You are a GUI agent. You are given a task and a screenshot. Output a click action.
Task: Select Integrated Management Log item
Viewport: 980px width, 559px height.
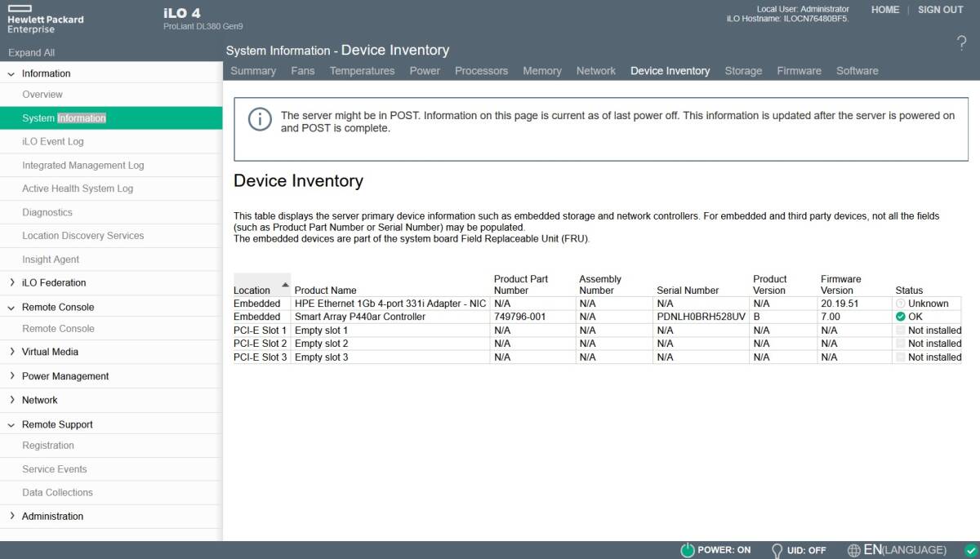[82, 166]
